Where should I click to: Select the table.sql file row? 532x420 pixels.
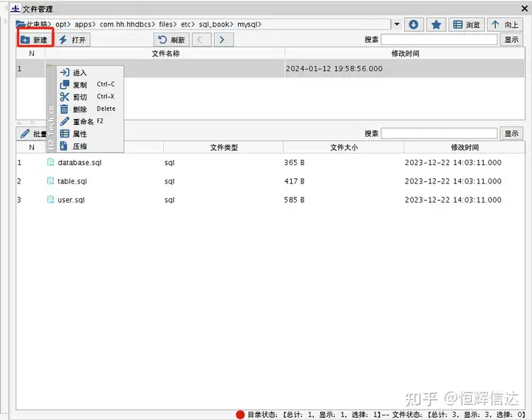[270, 181]
